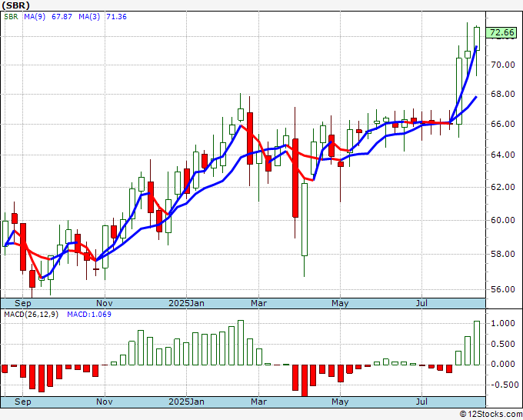Click Nov on the price chart time axis
The height and width of the screenshot is (420, 523).
click(105, 303)
